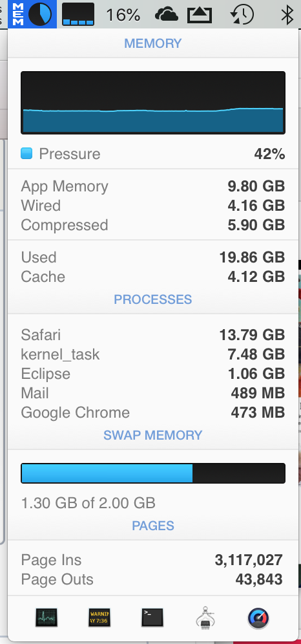
Task: Open the Terminal icon
Action: (152, 617)
